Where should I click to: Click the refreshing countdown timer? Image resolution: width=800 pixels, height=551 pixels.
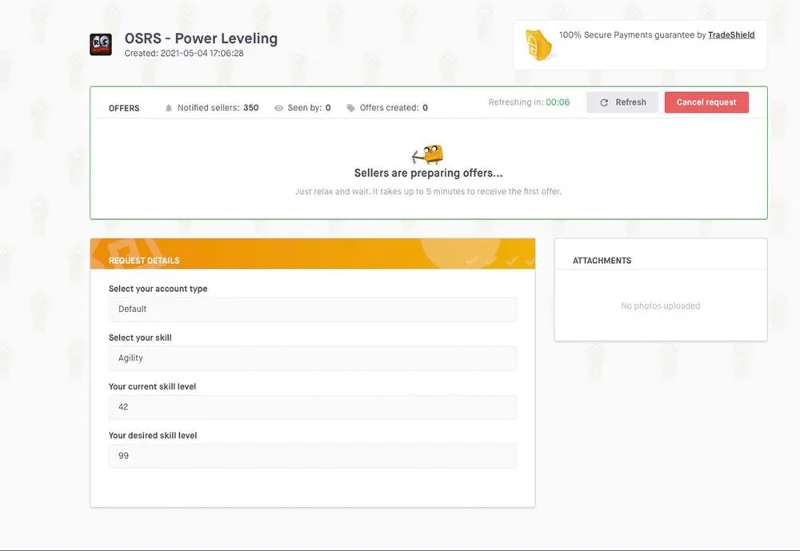tap(558, 102)
